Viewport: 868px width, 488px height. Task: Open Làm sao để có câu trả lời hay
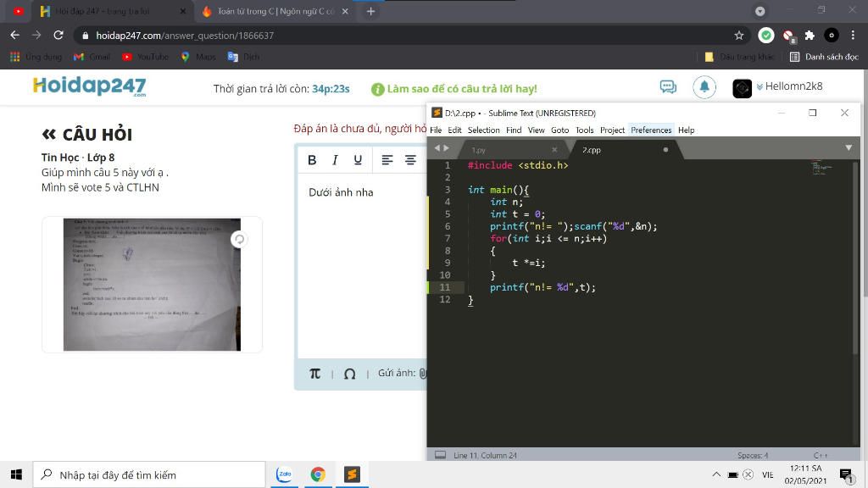click(454, 89)
